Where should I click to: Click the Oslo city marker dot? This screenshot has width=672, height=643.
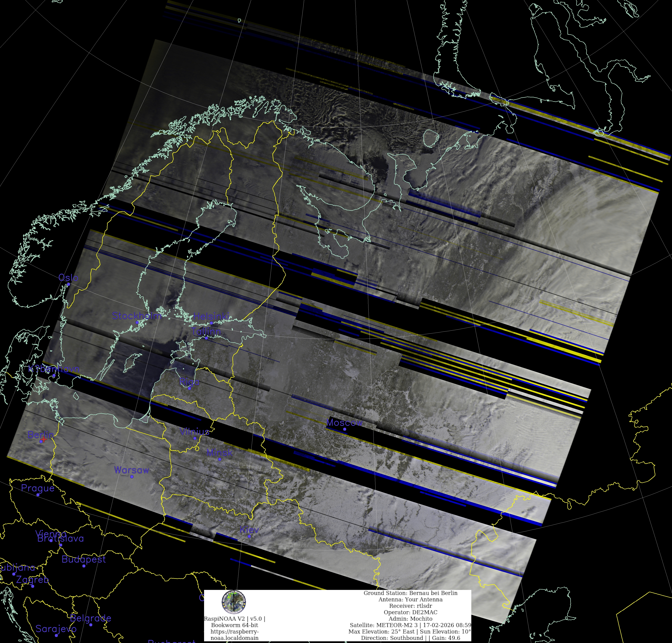coord(69,284)
